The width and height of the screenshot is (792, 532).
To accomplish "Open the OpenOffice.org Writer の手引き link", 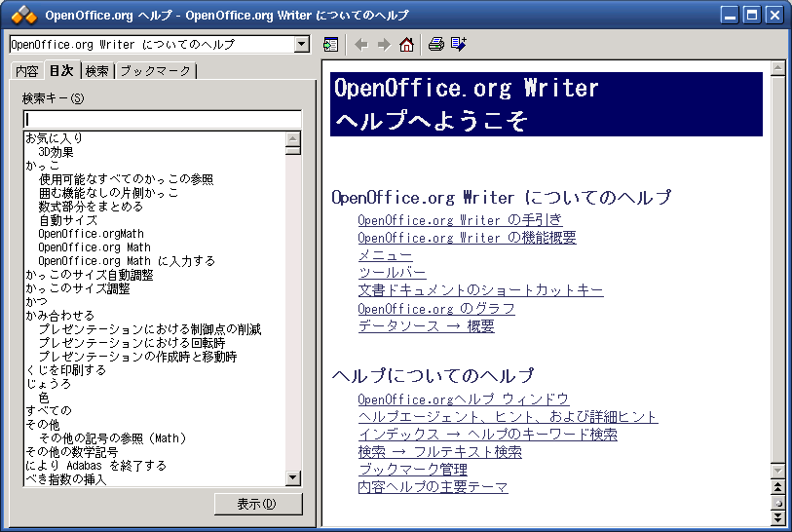I will coord(460,220).
